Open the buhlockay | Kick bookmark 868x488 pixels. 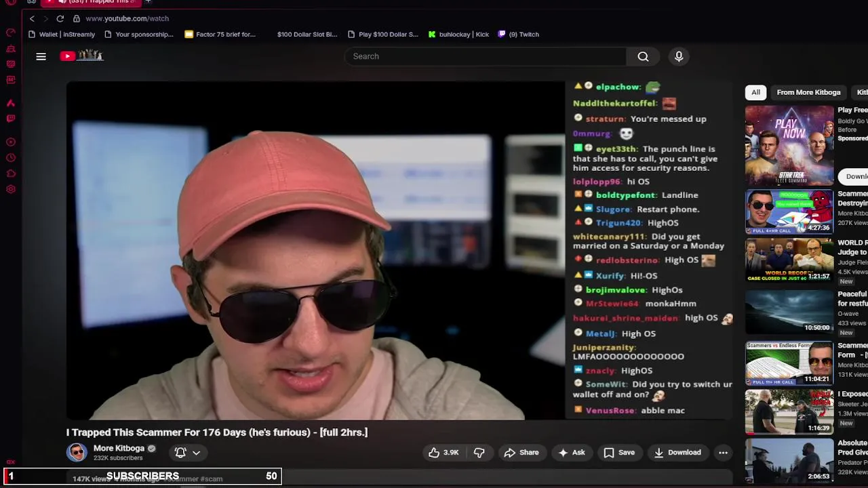pos(458,35)
